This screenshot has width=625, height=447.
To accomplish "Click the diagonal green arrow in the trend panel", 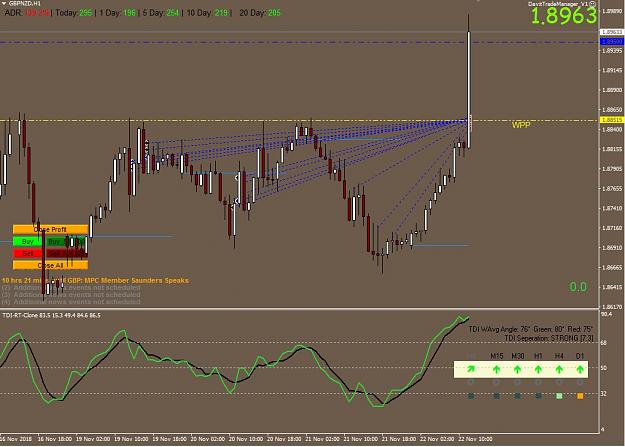I will 471,369.
